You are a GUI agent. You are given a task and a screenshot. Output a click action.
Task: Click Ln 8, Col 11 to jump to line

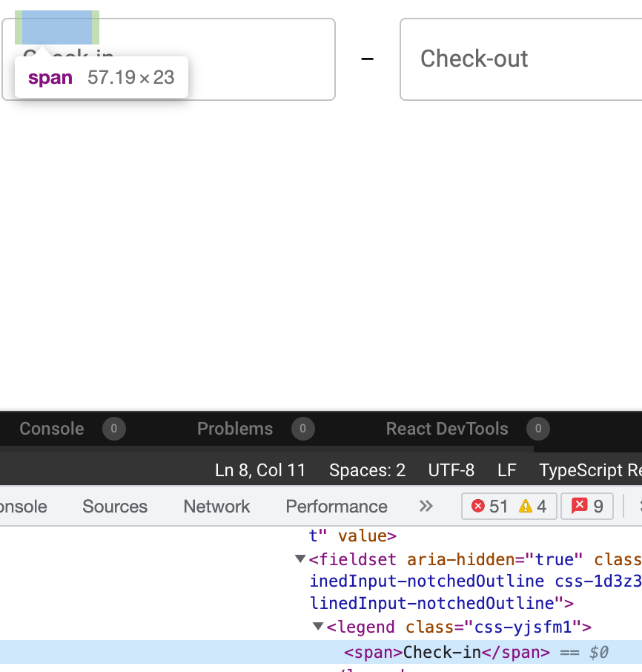tap(261, 470)
